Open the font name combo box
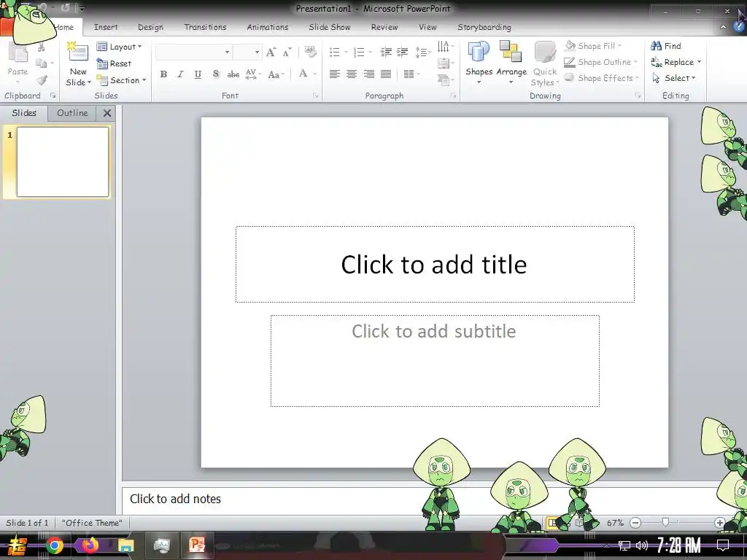747x560 pixels. click(194, 52)
